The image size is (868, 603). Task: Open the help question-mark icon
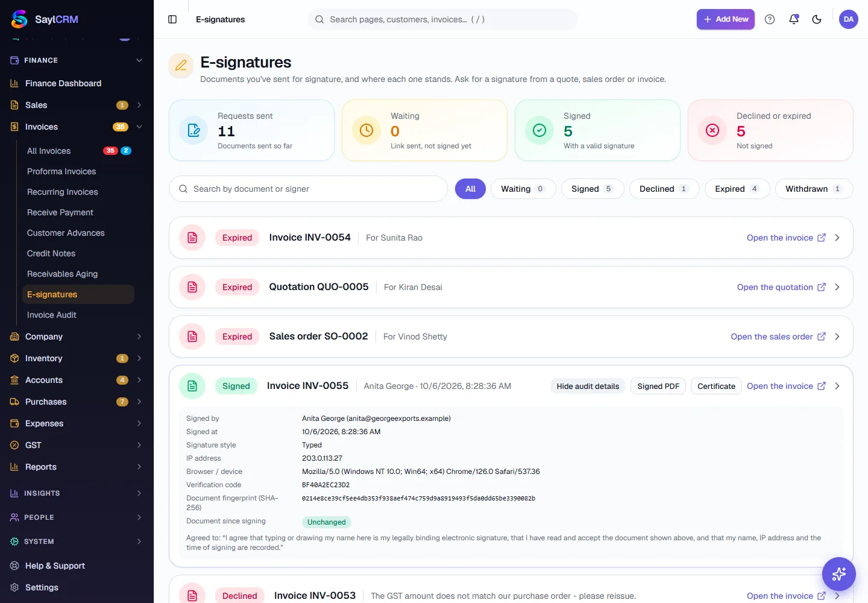click(x=770, y=19)
